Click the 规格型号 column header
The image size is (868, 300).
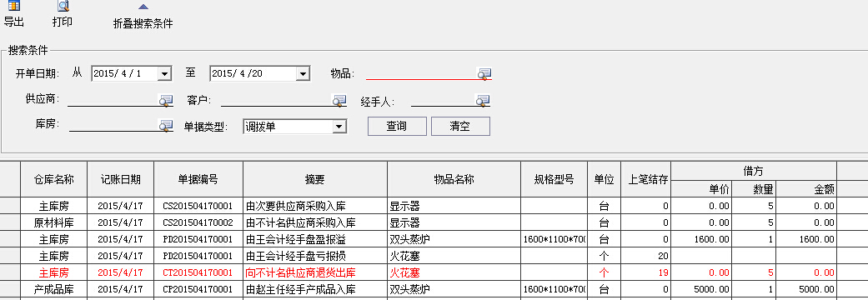click(x=554, y=179)
